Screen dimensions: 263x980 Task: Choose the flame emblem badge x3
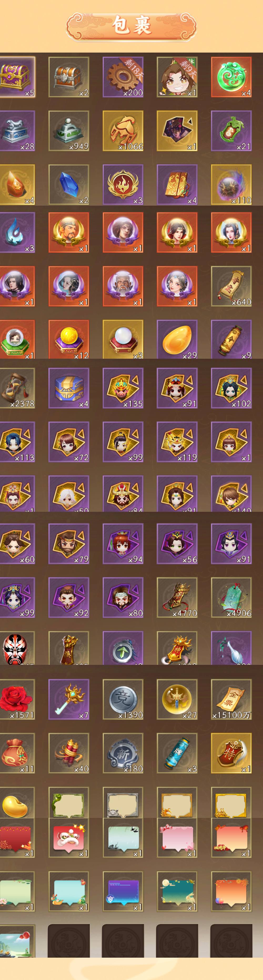(123, 185)
